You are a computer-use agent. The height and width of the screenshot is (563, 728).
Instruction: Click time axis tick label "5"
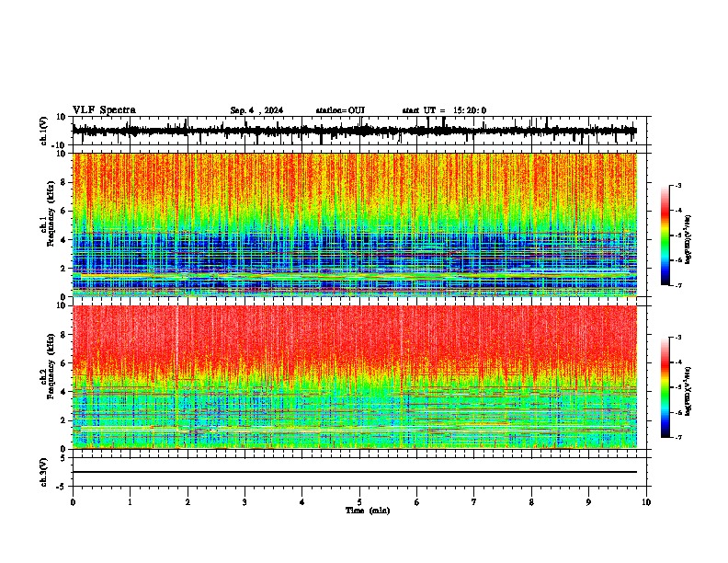359,502
